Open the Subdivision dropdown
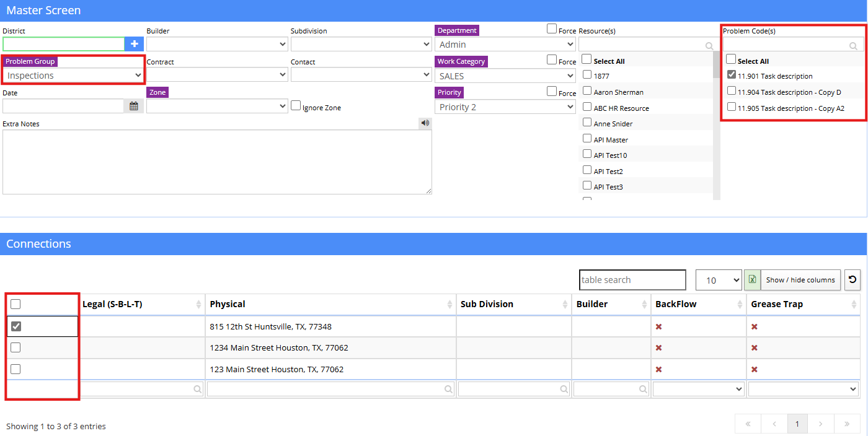Viewport: 868px width, 436px height. 361,44
